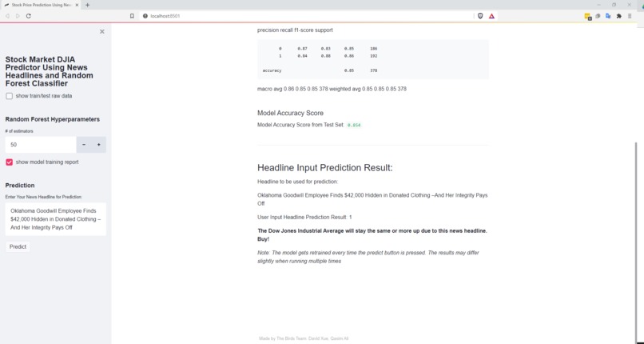Click the 0.854 accuracy score value
Viewport: 644px width, 344px height.
coord(354,125)
